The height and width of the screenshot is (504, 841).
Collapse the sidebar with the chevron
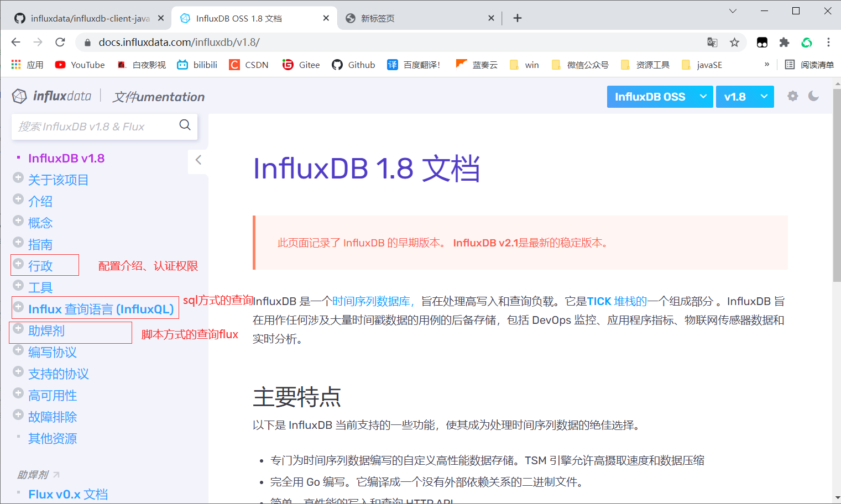click(198, 161)
